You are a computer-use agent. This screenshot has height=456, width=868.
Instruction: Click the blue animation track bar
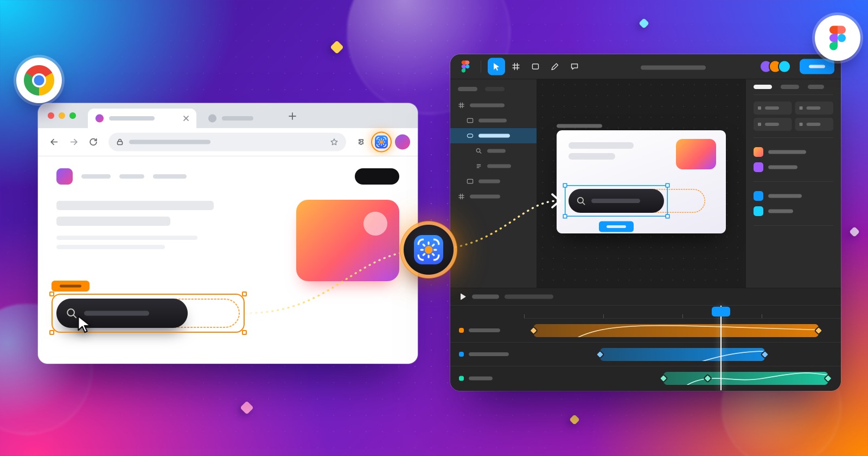coord(682,354)
